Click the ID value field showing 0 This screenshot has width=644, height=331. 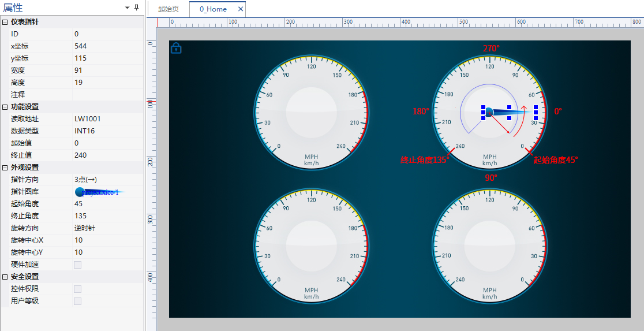108,34
